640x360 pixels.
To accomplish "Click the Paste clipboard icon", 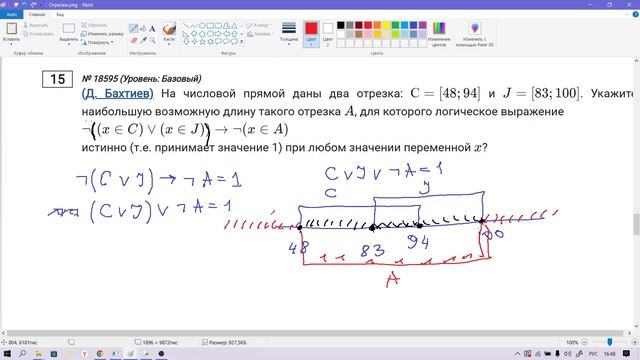I will tap(11, 29).
